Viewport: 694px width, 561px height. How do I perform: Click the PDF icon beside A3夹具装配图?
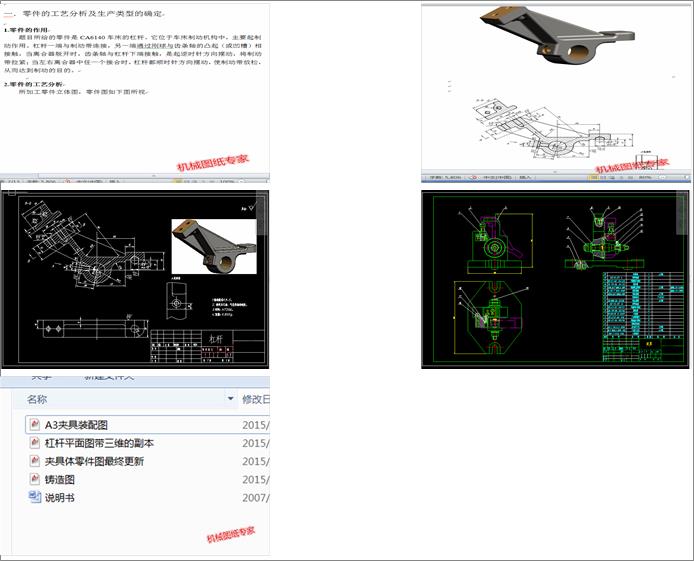click(34, 425)
